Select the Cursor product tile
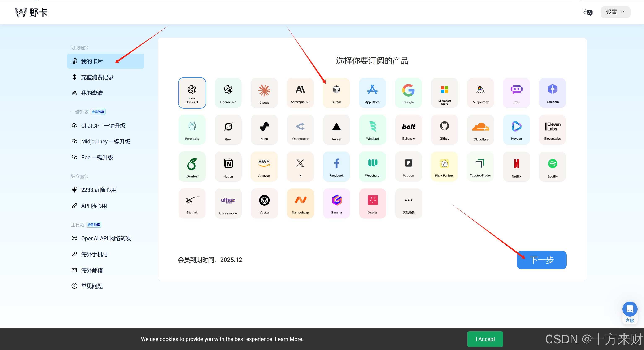The height and width of the screenshot is (350, 644). coord(336,93)
